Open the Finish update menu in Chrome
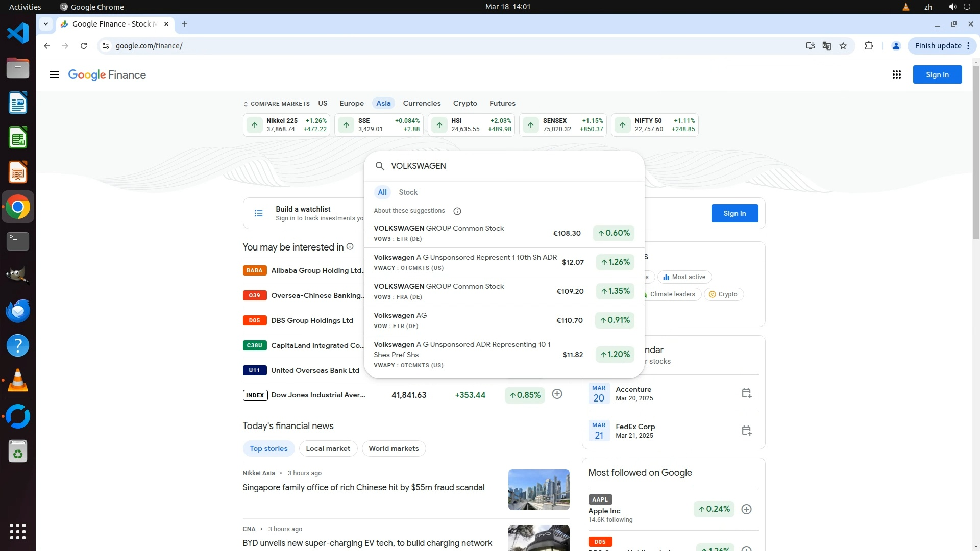 click(x=942, y=46)
